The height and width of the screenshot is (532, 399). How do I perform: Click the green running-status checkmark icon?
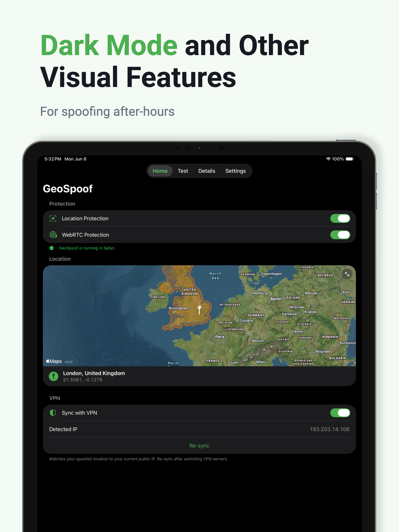click(x=51, y=248)
